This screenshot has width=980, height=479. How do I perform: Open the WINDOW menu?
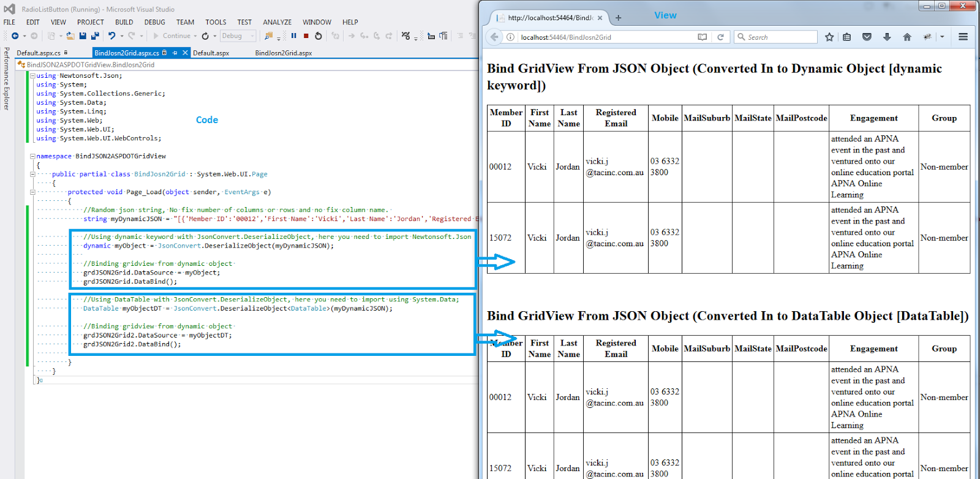[x=317, y=22]
